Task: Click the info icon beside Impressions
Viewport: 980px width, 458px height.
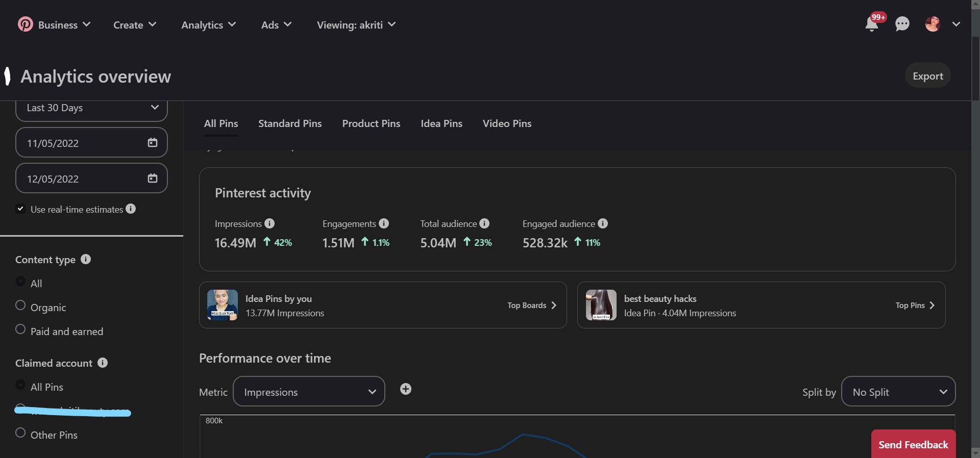Action: tap(269, 223)
